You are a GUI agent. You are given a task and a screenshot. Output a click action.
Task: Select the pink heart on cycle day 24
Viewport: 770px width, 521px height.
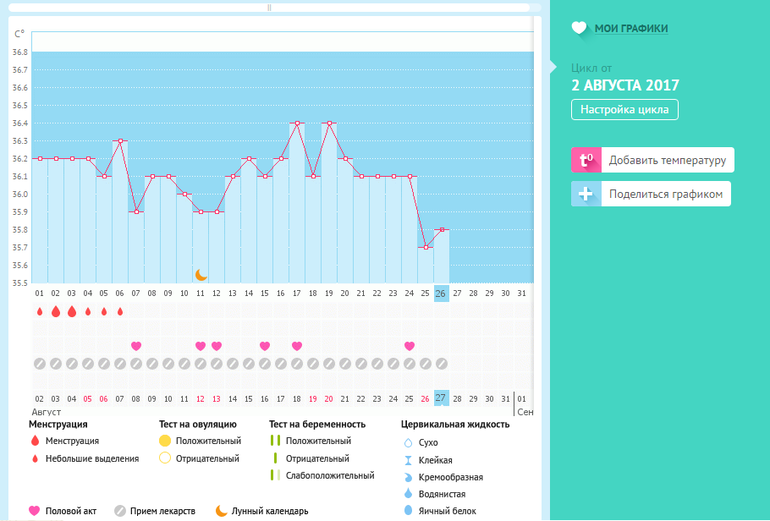[409, 346]
